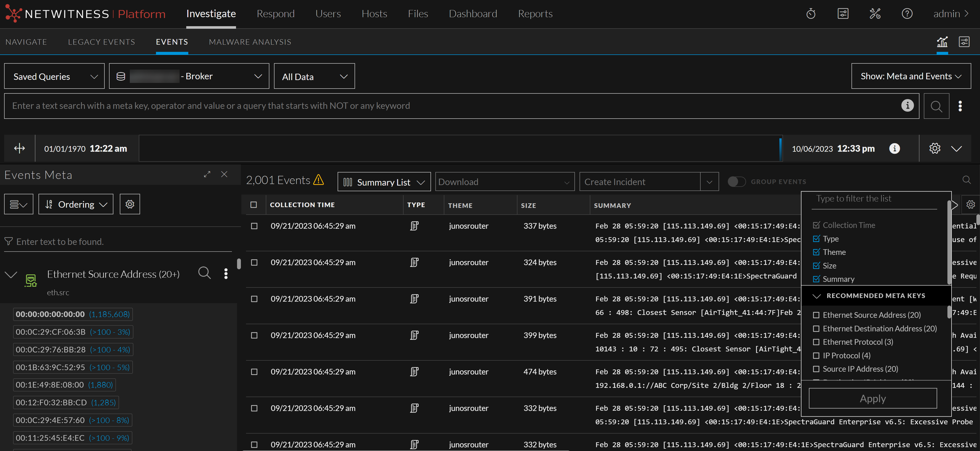Toggle the Group Events switch
This screenshot has width=980, height=451.
736,182
